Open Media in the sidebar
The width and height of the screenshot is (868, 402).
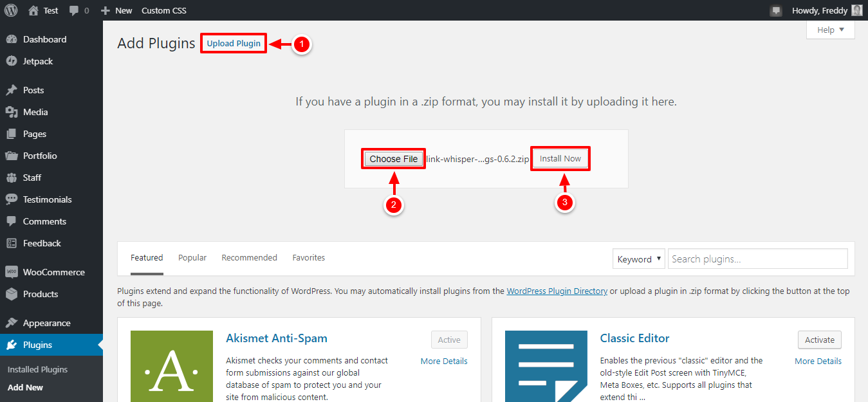[x=51, y=112]
